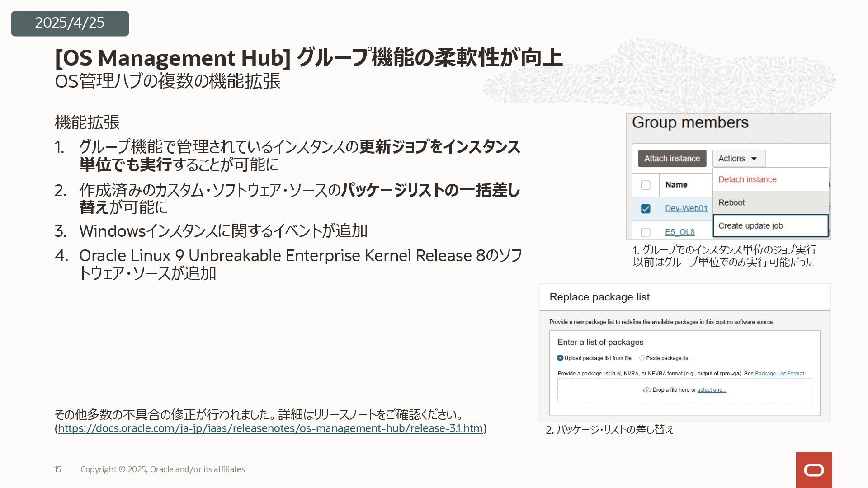The image size is (868, 488).
Task: Open the OS Management Hub release notes URL
Action: (270, 428)
